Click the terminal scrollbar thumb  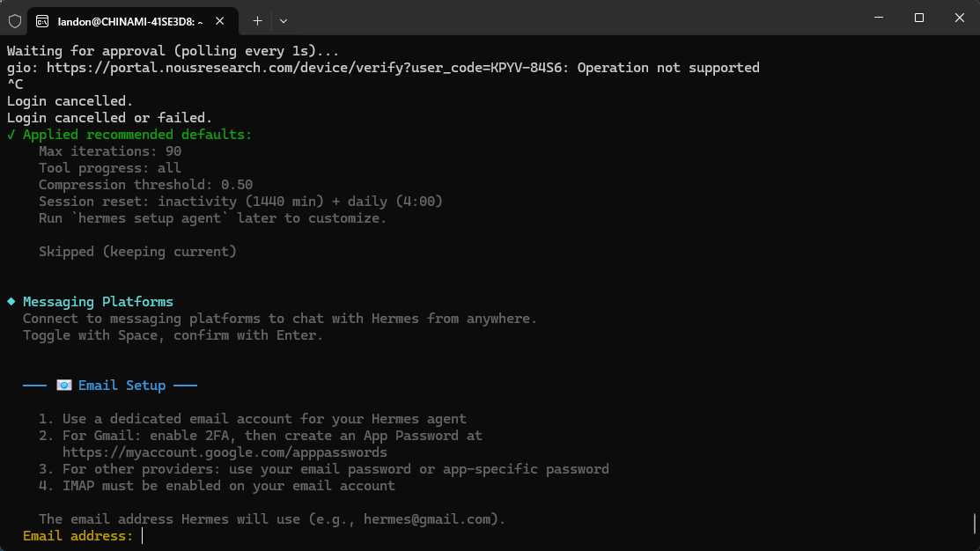975,524
